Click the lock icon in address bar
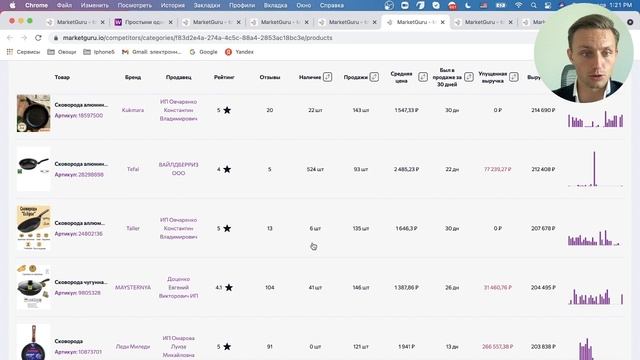 tap(56, 38)
